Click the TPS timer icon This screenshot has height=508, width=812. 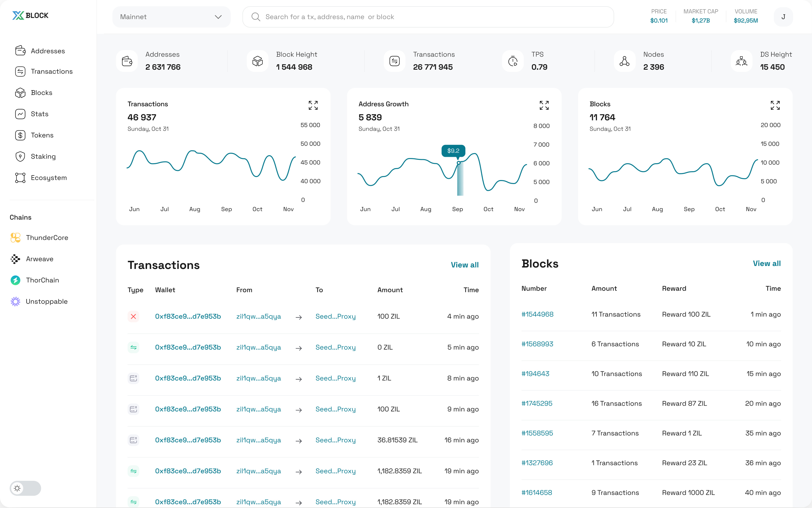513,61
